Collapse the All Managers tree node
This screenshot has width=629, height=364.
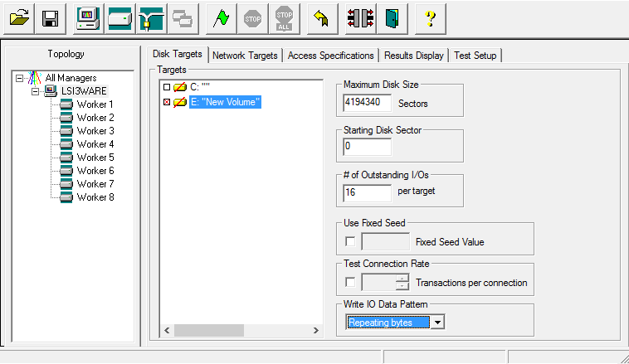20,78
